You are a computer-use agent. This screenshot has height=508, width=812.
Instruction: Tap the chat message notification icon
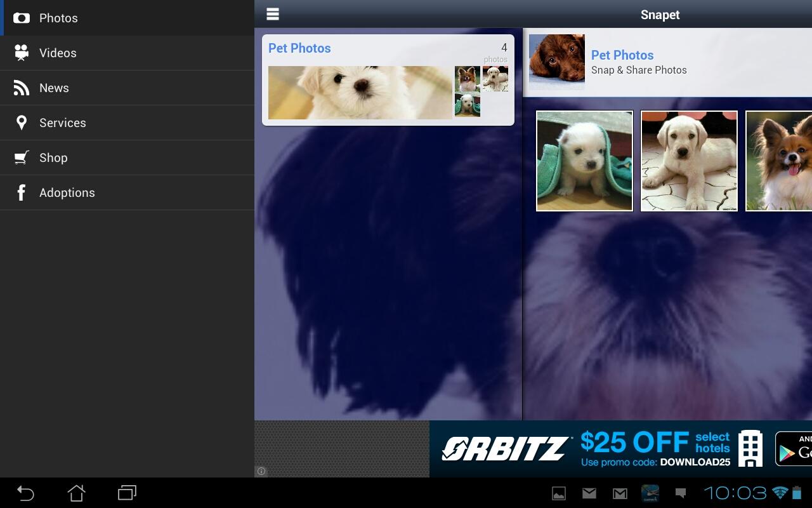coord(681,493)
